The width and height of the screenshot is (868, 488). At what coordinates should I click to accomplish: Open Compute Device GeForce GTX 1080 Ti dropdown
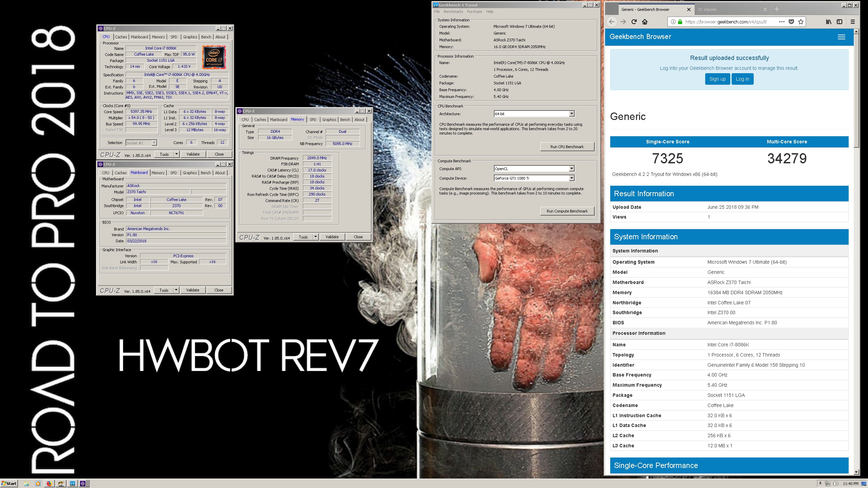572,178
